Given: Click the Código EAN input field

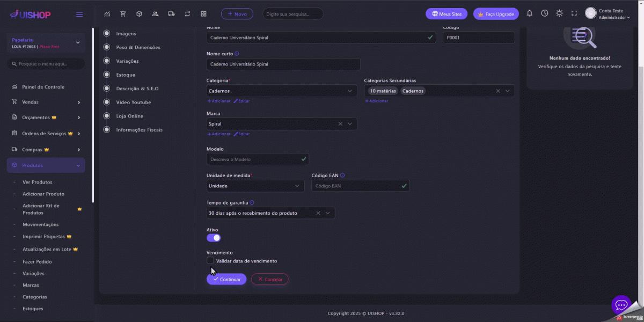Looking at the screenshot, I should pos(356,186).
